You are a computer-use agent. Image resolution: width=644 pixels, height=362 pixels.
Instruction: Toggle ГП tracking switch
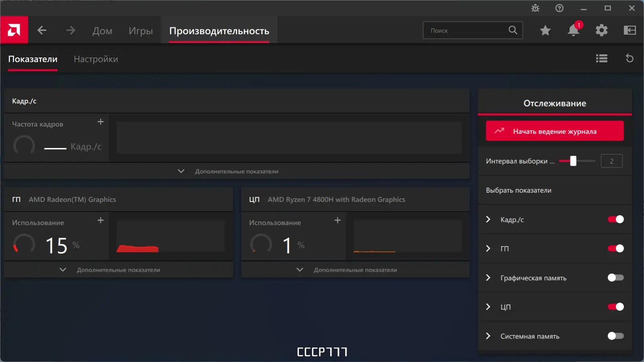[x=616, y=249]
